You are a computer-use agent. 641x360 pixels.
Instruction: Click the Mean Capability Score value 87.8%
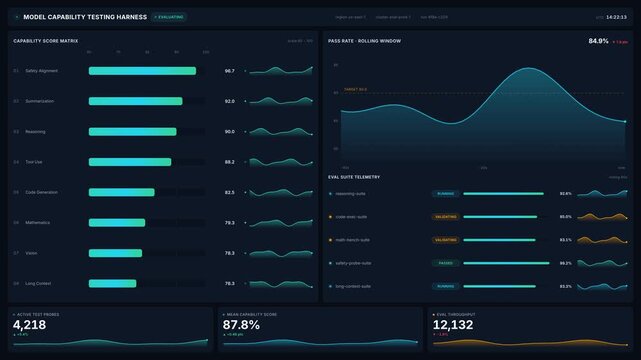tap(241, 325)
